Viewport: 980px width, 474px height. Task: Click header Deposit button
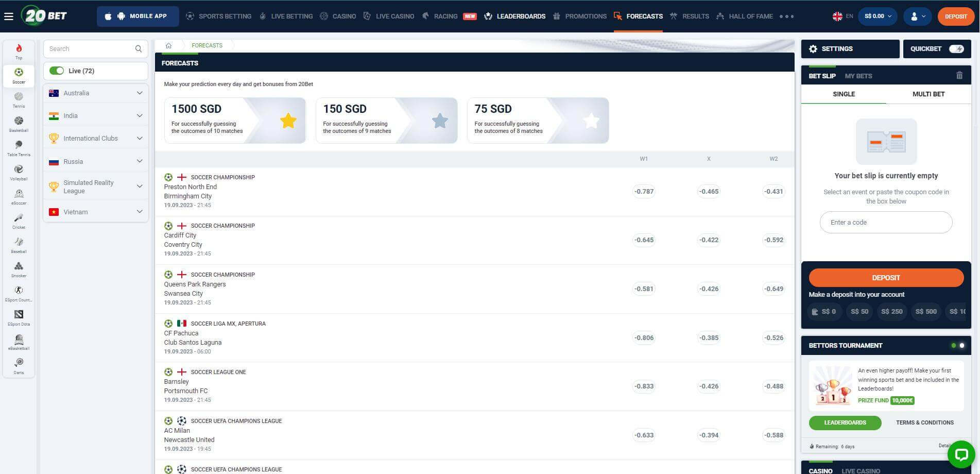coord(956,16)
